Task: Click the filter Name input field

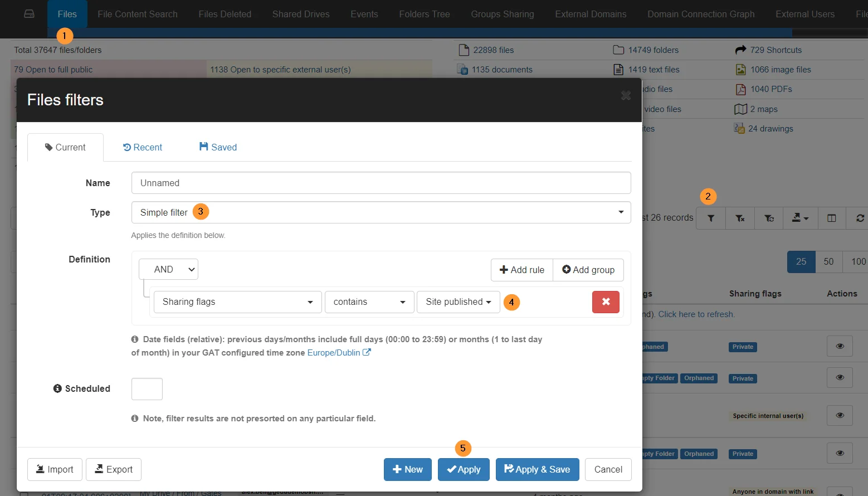Action: coord(381,183)
